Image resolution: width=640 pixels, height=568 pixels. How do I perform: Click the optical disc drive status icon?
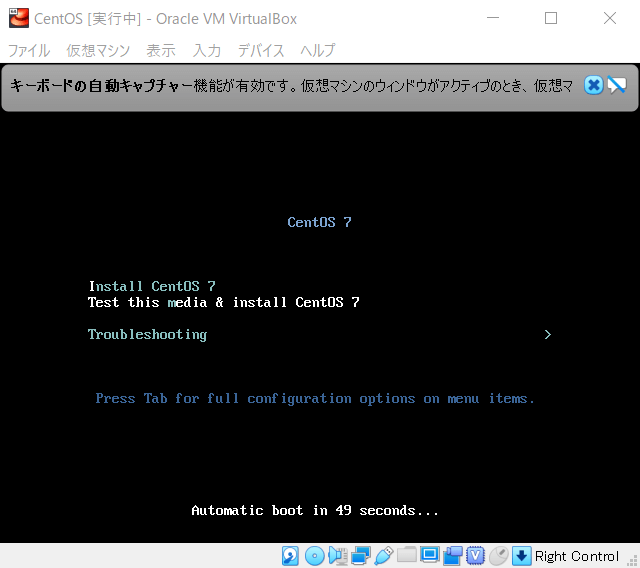click(x=315, y=556)
